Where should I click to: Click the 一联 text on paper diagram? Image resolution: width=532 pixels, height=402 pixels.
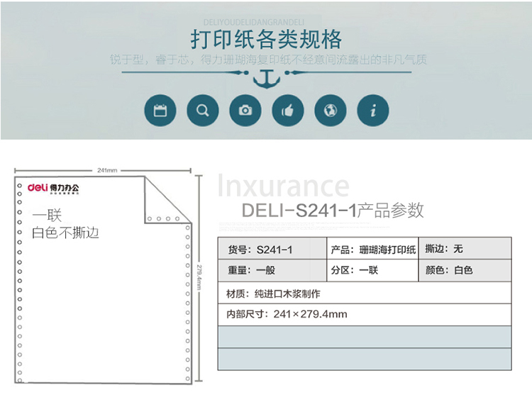47,215
